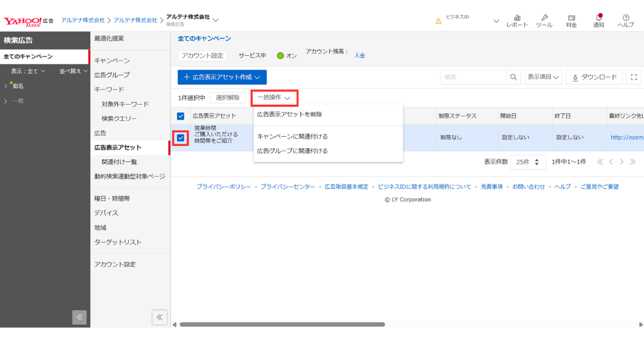644x338 pixels.
Task: Select 曜日・時間帯 in side menu
Action: click(x=112, y=199)
